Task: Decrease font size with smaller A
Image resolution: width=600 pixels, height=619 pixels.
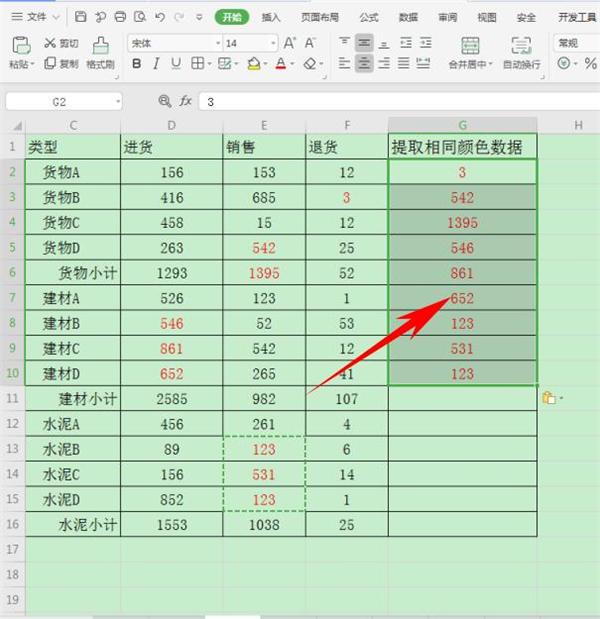Action: 310,43
